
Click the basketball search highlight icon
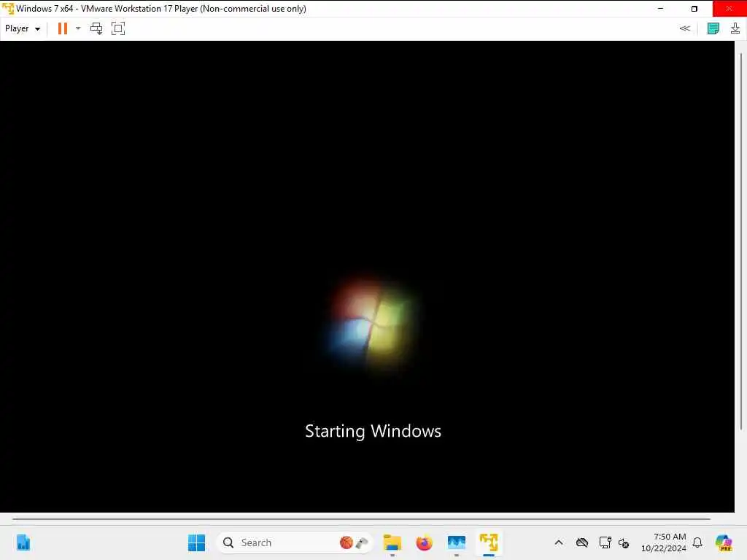tap(347, 542)
